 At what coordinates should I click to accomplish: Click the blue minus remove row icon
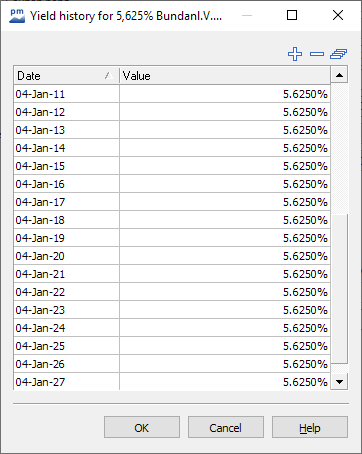click(317, 54)
